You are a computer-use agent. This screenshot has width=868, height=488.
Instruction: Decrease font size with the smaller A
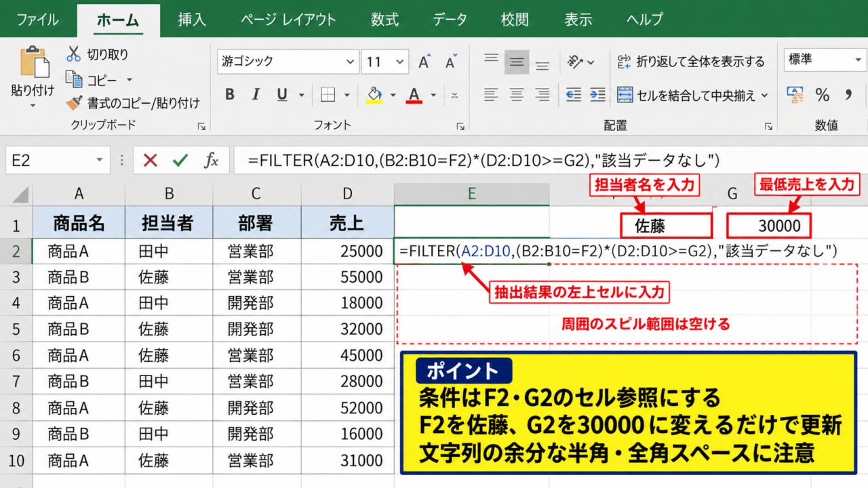(x=450, y=62)
